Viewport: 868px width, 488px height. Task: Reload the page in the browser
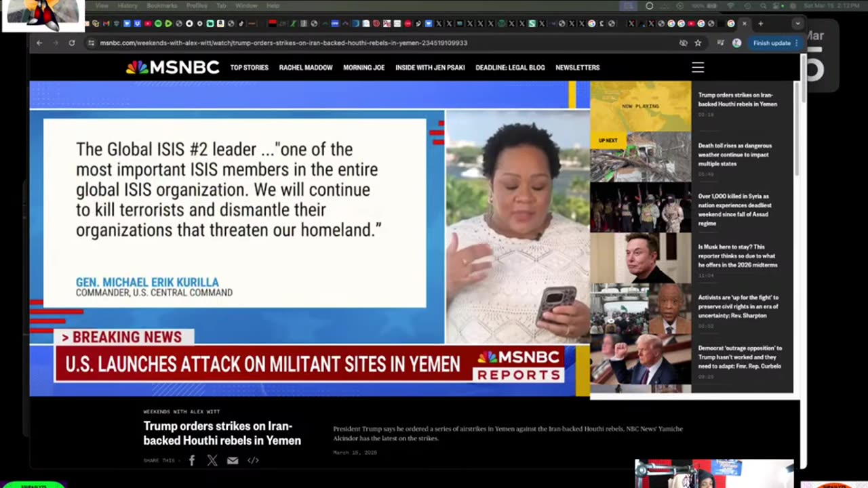(72, 43)
